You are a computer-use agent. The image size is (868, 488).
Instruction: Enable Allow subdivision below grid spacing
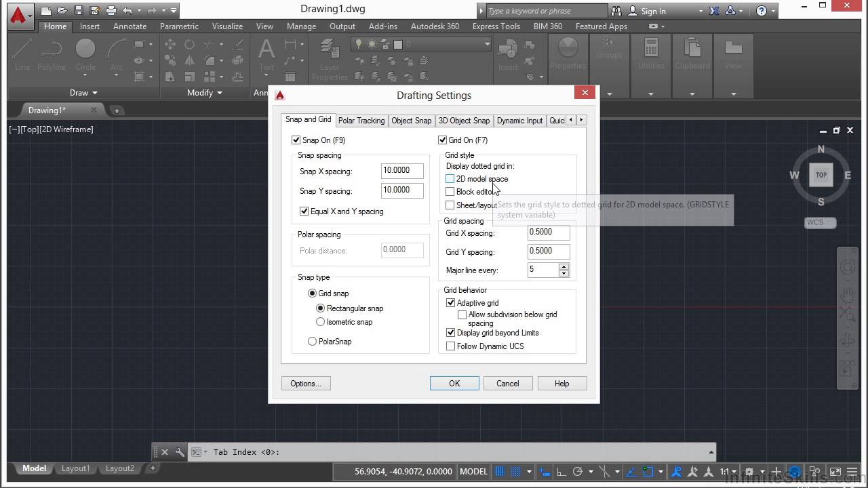462,314
